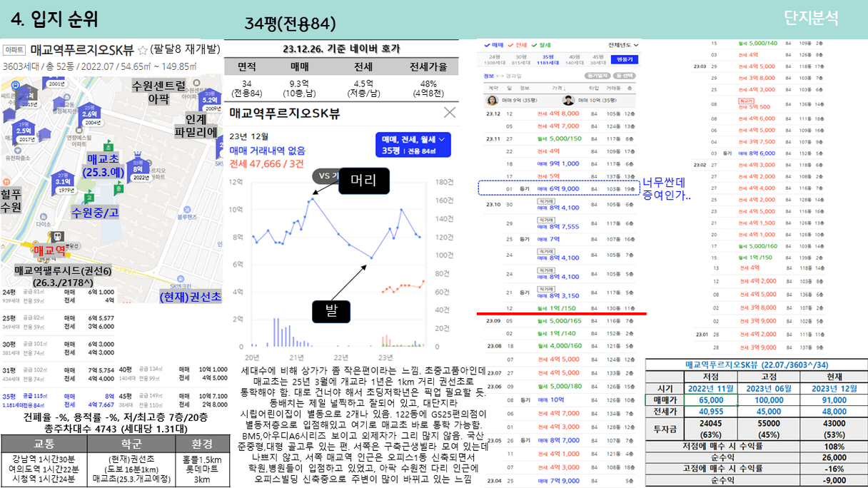Click the 매매 6억 9,000 transaction
The height and width of the screenshot is (488, 868).
(x=560, y=188)
